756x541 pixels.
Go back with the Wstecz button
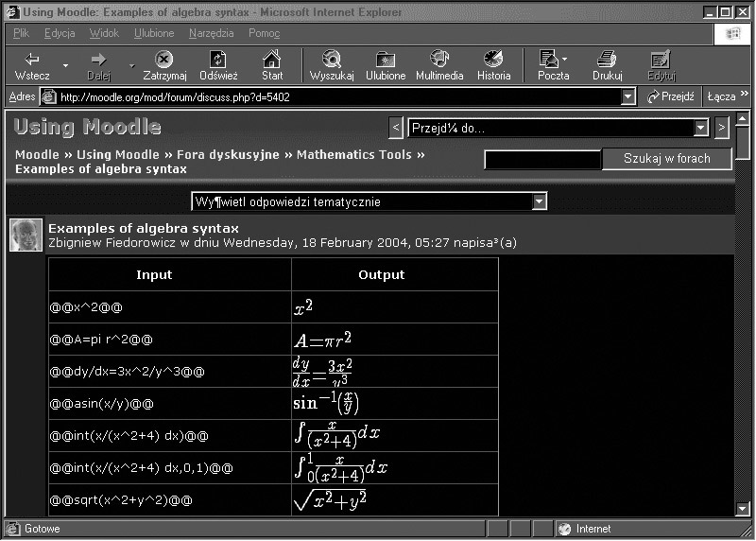point(32,65)
